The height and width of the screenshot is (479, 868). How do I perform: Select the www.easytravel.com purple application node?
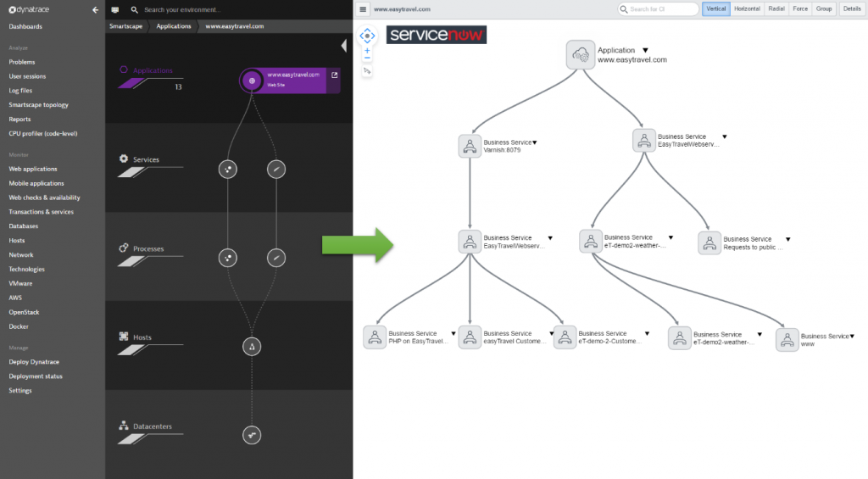click(290, 81)
